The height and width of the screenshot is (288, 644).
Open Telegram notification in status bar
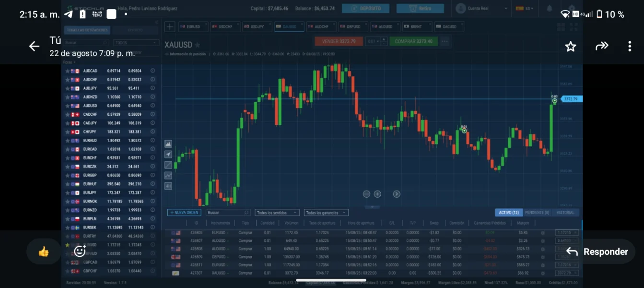(69, 14)
